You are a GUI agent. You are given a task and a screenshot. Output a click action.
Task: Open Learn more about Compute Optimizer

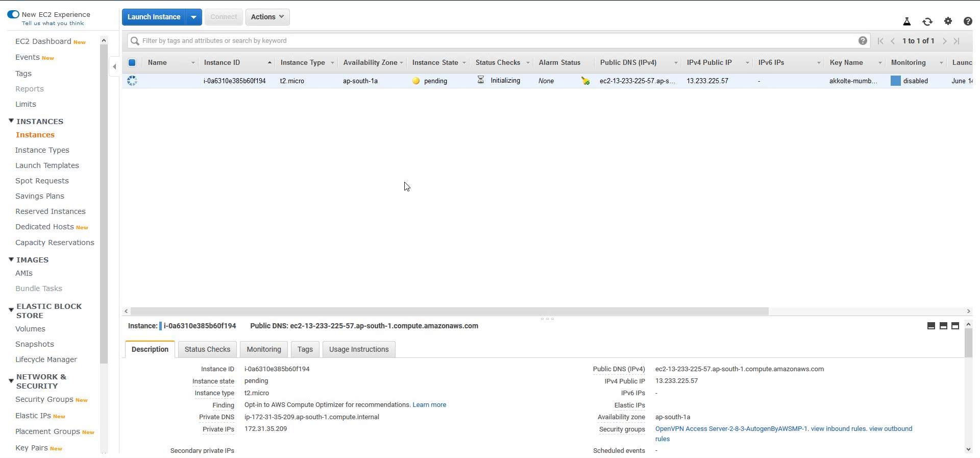tap(429, 404)
